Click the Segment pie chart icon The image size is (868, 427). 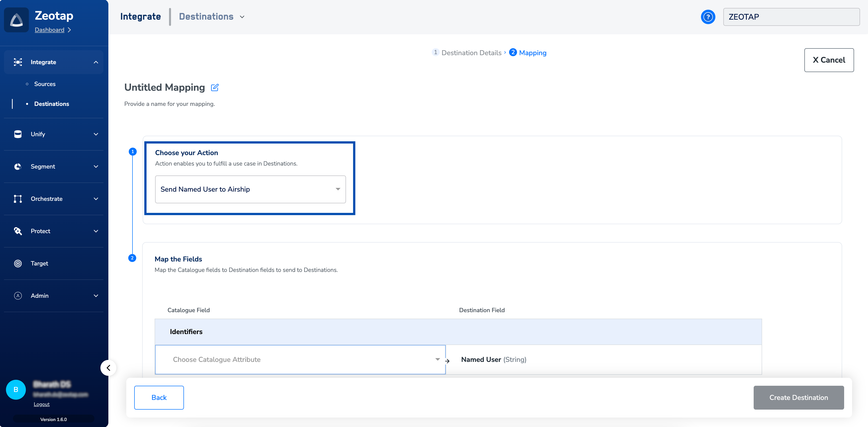[18, 167]
